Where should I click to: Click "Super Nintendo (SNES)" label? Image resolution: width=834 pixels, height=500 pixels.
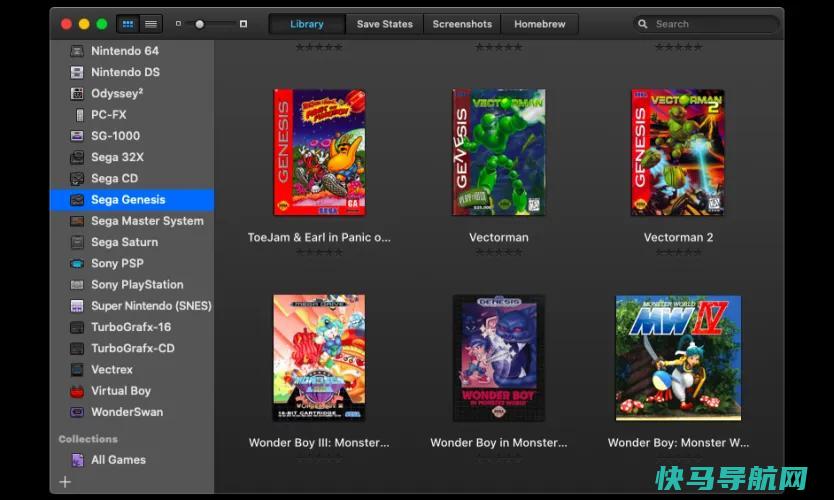[152, 306]
